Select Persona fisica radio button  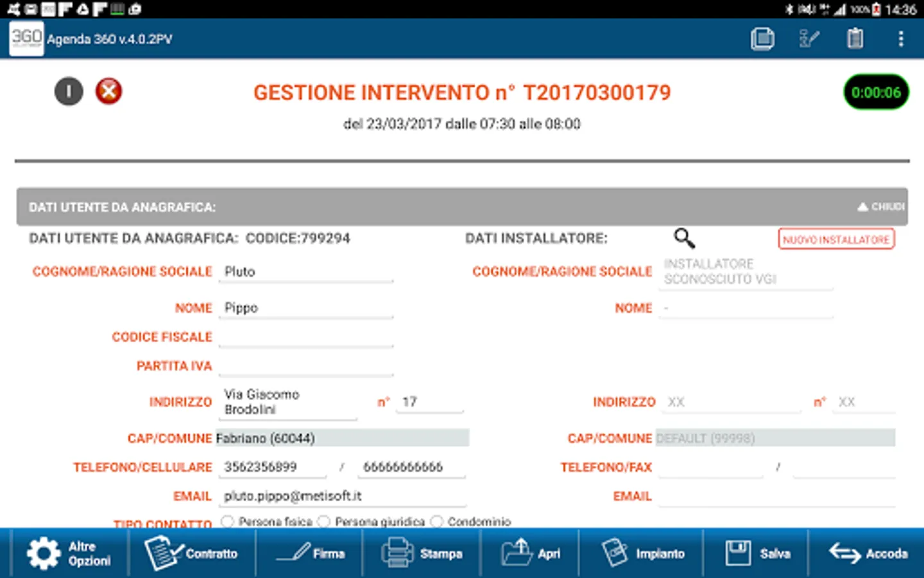click(x=227, y=521)
